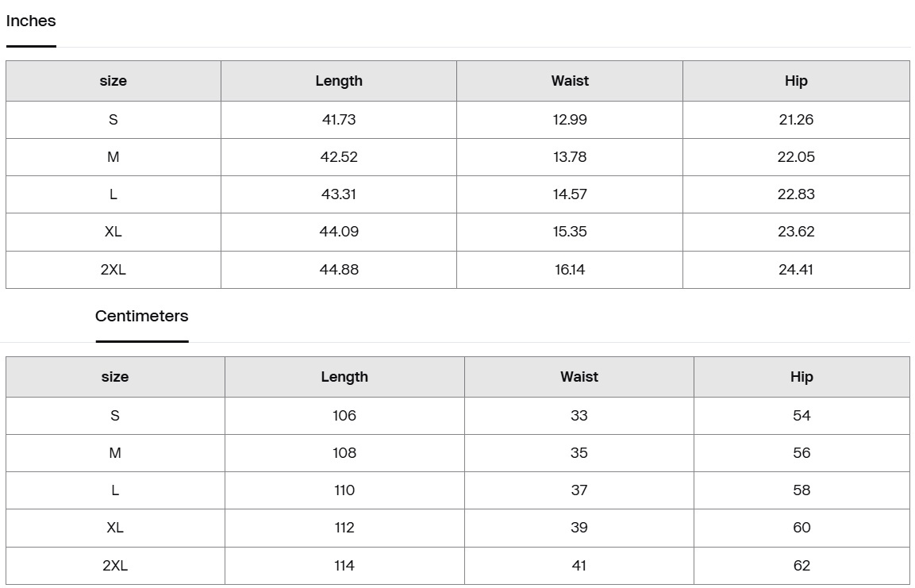Click the Hip header in the Inches table
Screen dimensions: 915x588
tap(796, 81)
